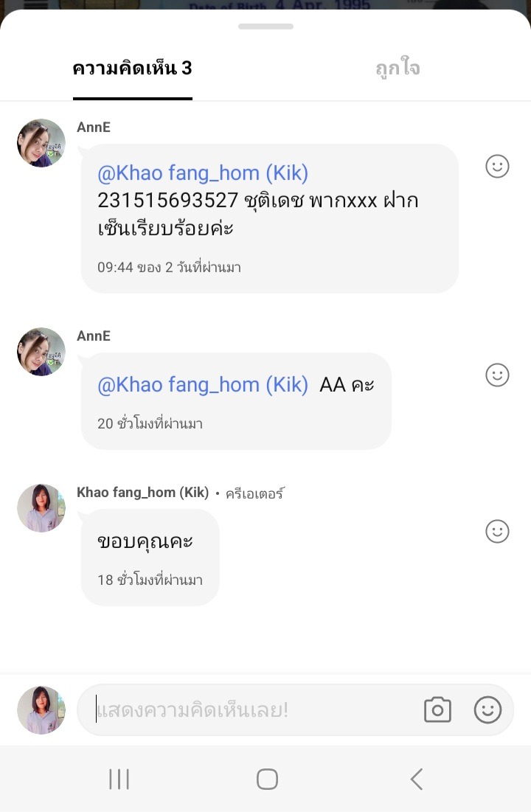Open emoji picker in comment input
The height and width of the screenshot is (812, 531).
coord(487,709)
